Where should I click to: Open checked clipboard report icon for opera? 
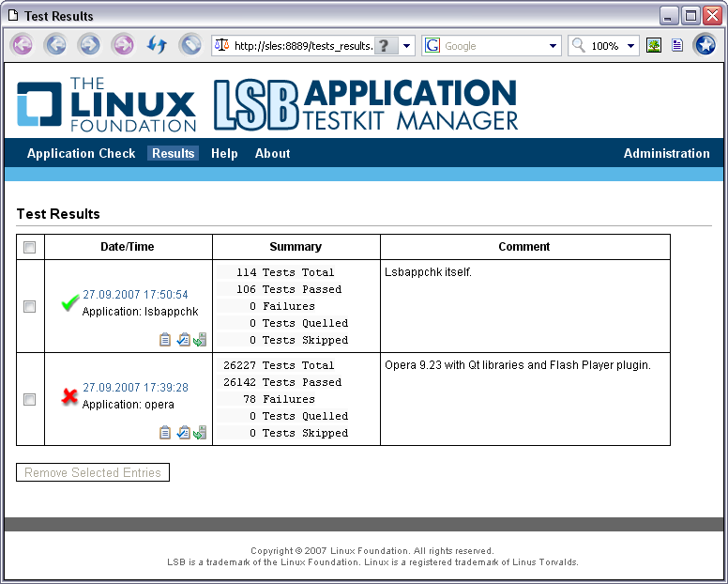click(x=183, y=433)
